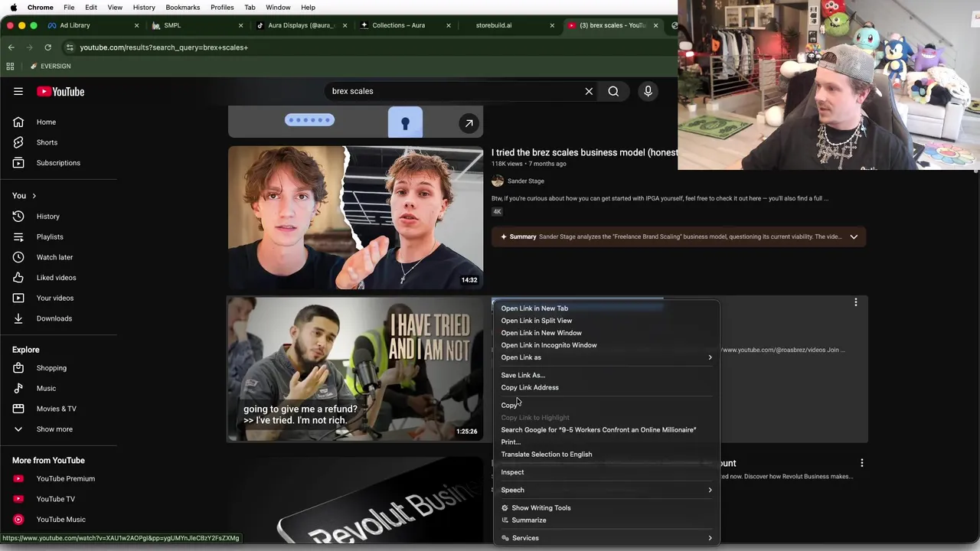Click the arrow icon on the top ad card
Viewport: 980px width, 551px height.
click(x=469, y=123)
